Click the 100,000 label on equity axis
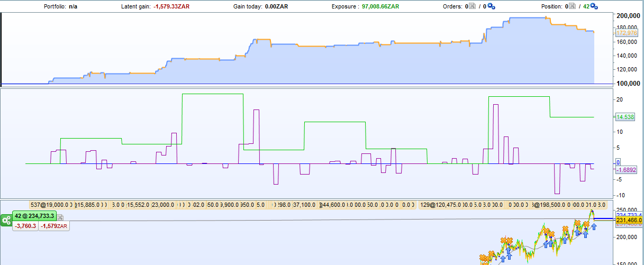The width and height of the screenshot is (644, 265). 629,84
